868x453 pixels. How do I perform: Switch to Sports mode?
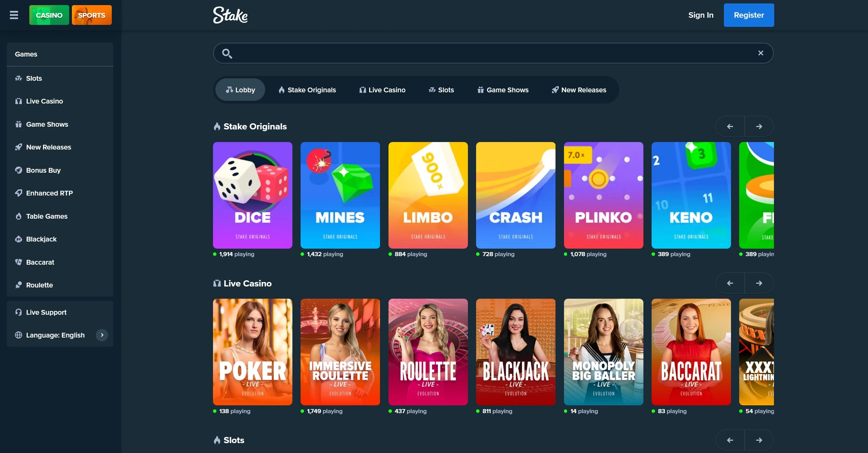tap(92, 15)
